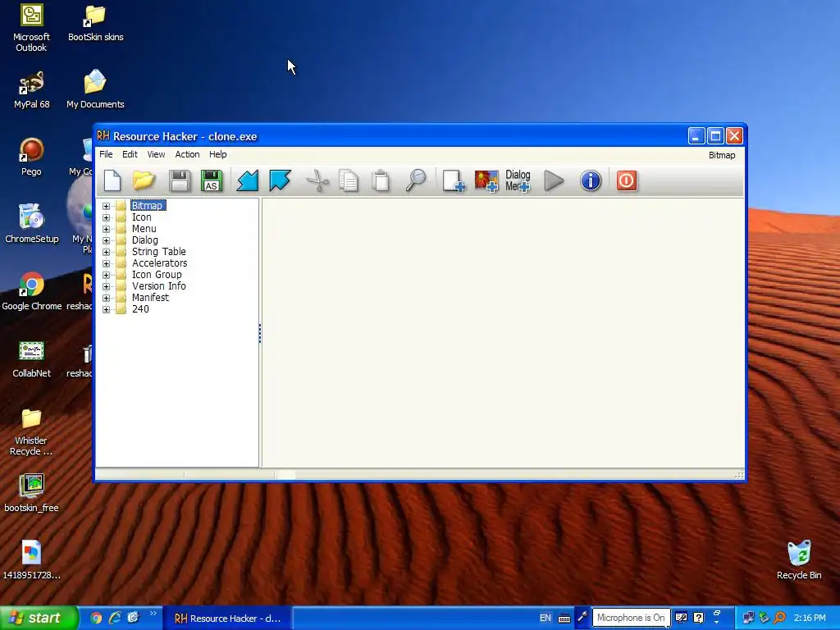Viewport: 840px width, 630px height.
Task: Paste with the clipboard toolbar icon
Action: [x=381, y=180]
